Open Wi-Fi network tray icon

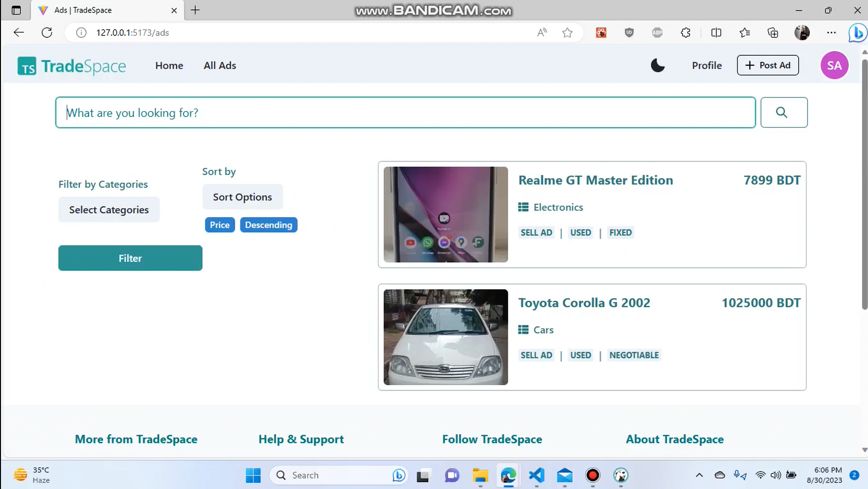pos(760,475)
